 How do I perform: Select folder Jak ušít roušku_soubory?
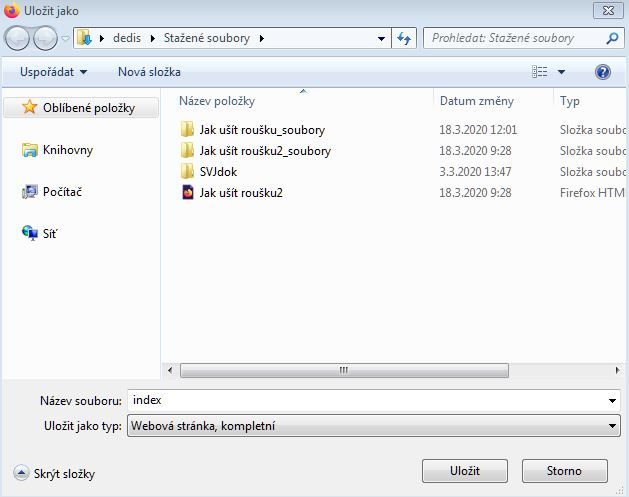pos(262,130)
